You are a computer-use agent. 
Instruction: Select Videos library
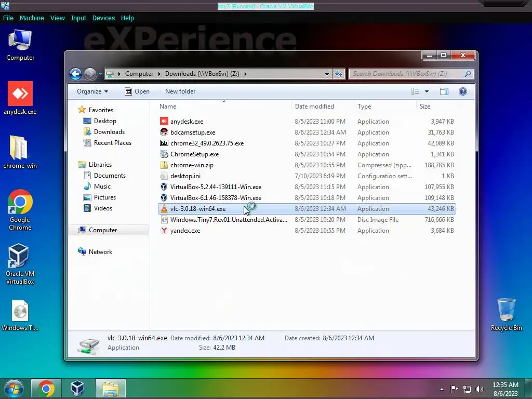(103, 208)
